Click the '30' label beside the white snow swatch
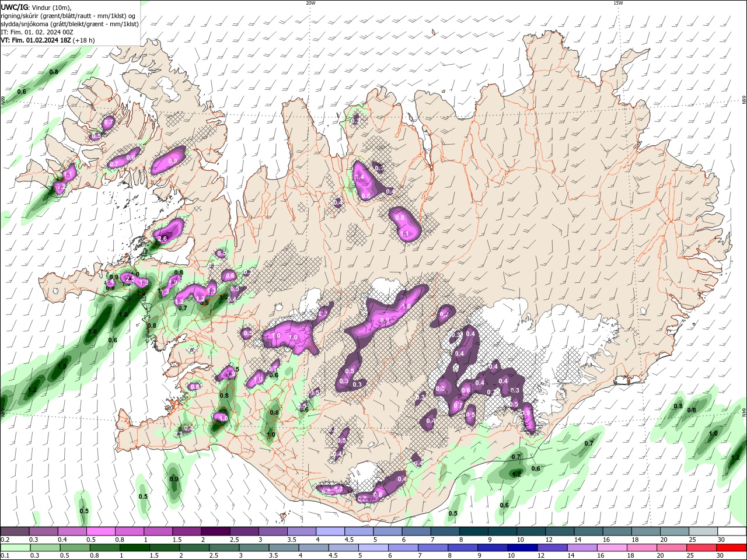 (x=721, y=540)
